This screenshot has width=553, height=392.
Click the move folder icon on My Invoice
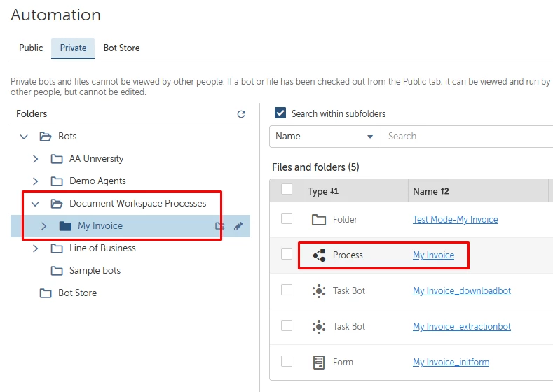point(220,226)
